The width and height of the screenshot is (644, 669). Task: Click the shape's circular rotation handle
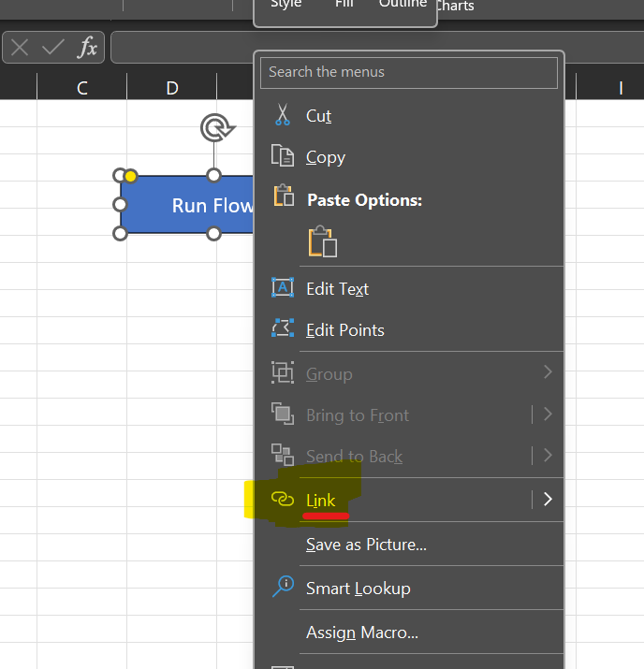213,128
